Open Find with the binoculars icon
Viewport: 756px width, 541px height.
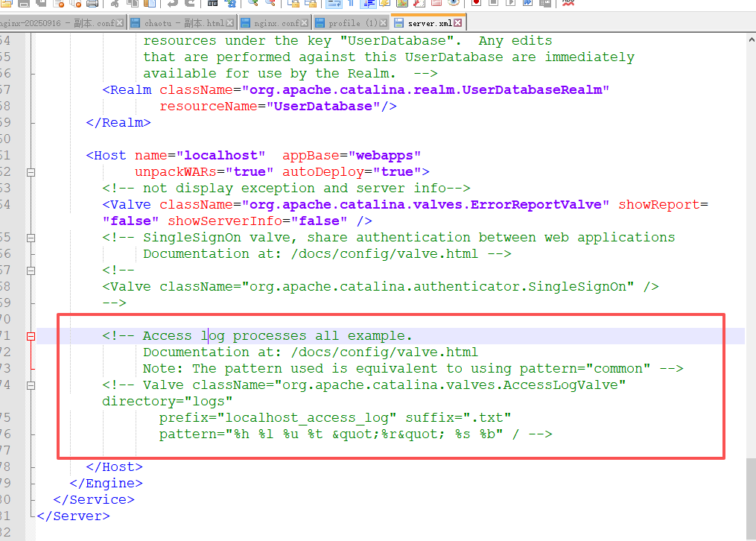213,3
